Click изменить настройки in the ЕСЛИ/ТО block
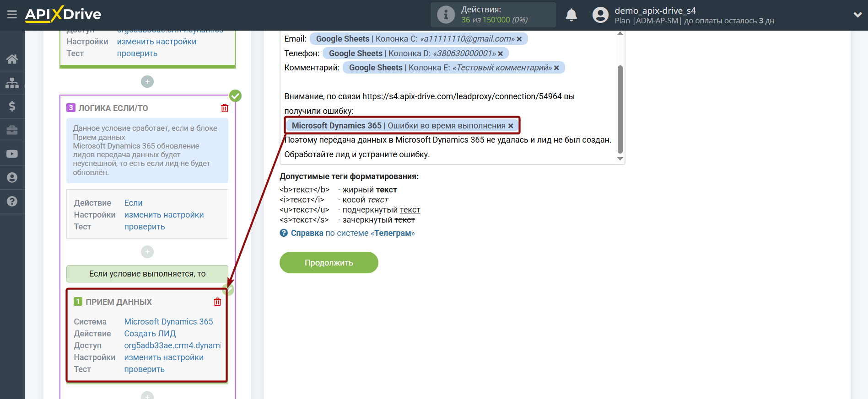This screenshot has height=399, width=868. tap(164, 215)
